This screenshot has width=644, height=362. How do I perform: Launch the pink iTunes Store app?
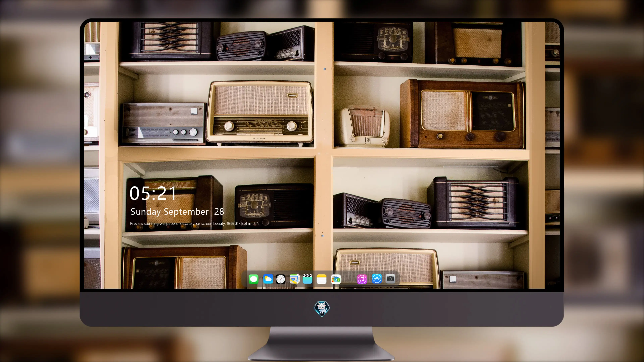click(362, 279)
